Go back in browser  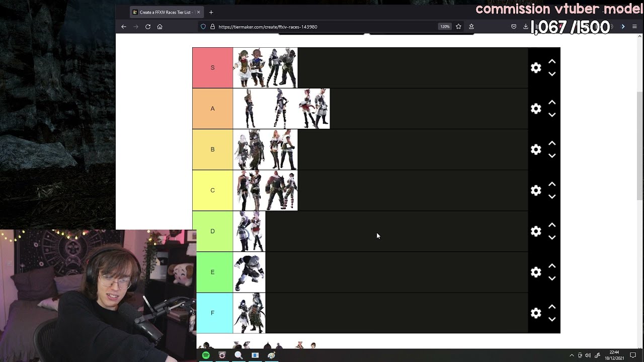click(x=124, y=27)
